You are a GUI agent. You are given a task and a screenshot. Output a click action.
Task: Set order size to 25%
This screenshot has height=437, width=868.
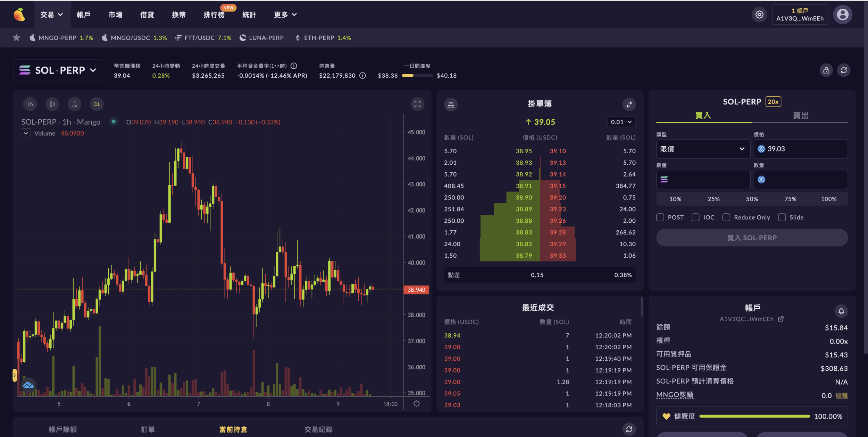[713, 199]
